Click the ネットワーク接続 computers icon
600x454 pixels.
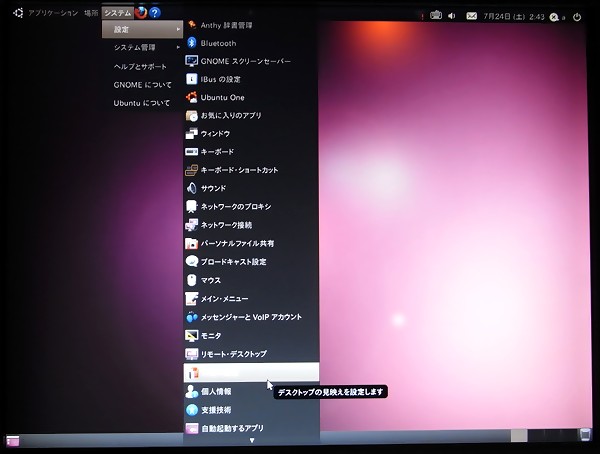pos(191,225)
